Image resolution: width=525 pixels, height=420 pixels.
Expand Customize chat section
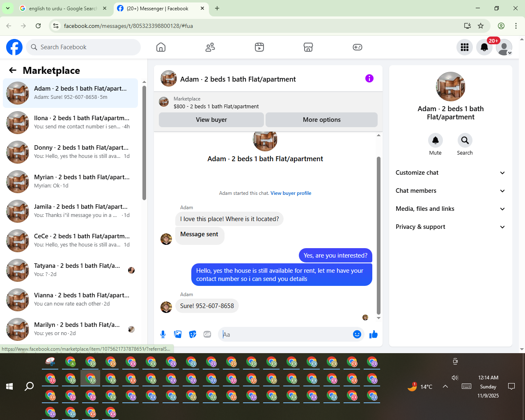click(x=450, y=173)
